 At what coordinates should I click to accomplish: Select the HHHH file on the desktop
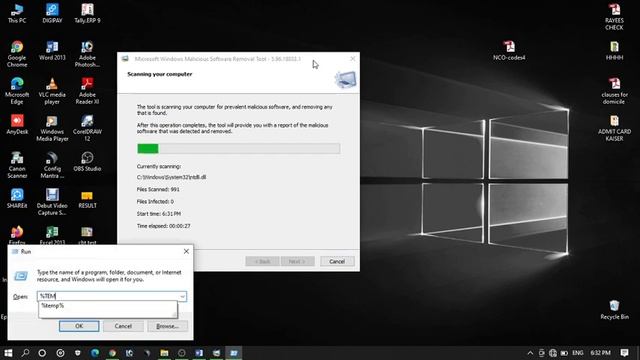614,51
